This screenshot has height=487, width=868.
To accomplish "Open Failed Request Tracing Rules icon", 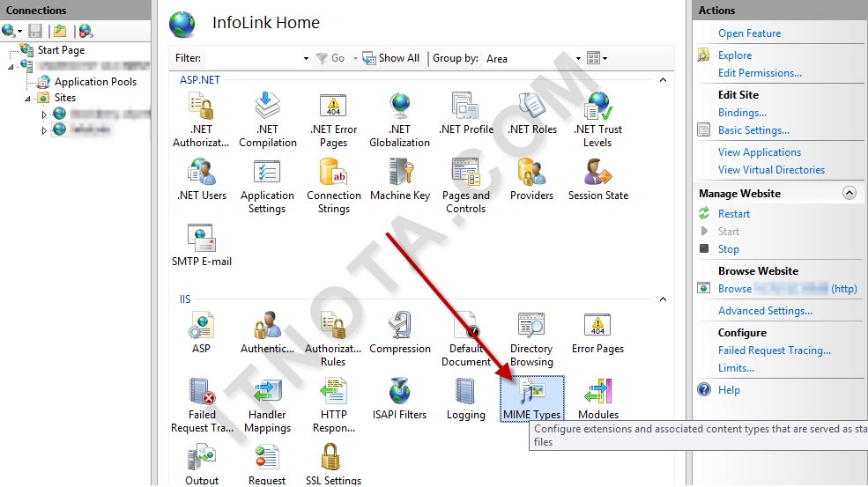I will pyautogui.click(x=202, y=405).
